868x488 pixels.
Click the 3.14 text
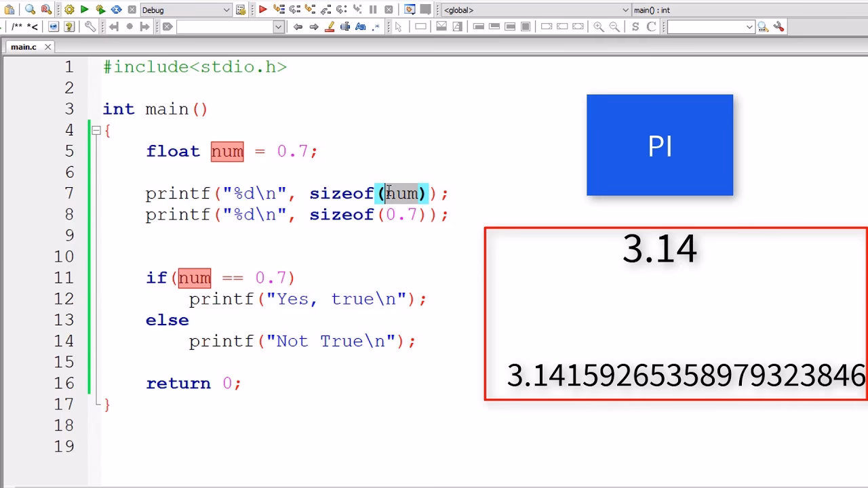tap(660, 249)
